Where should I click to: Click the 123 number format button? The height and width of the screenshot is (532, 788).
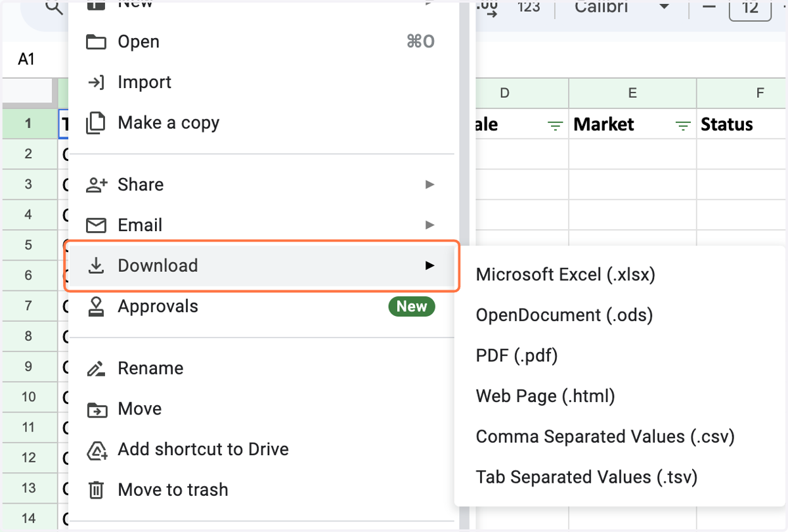529,8
